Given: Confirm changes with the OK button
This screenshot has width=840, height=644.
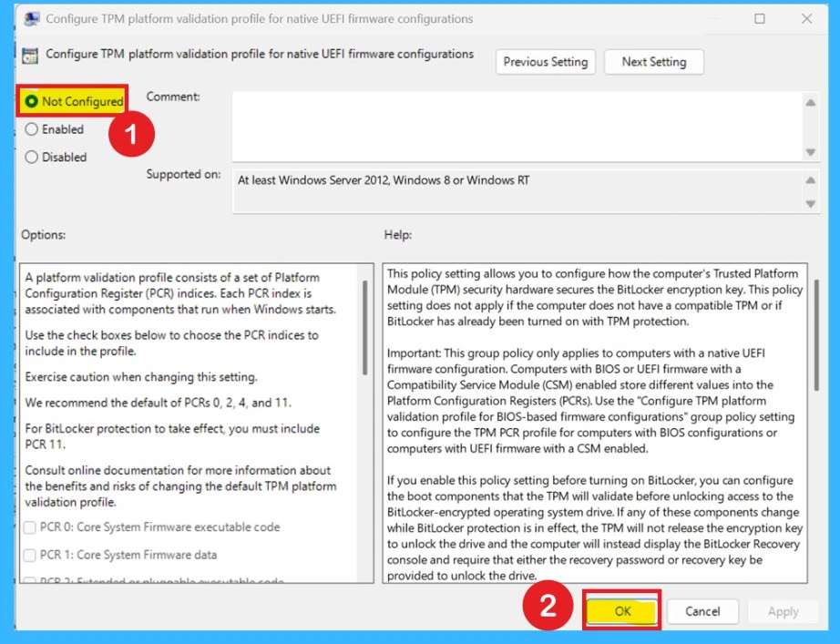Looking at the screenshot, I should pos(621,611).
